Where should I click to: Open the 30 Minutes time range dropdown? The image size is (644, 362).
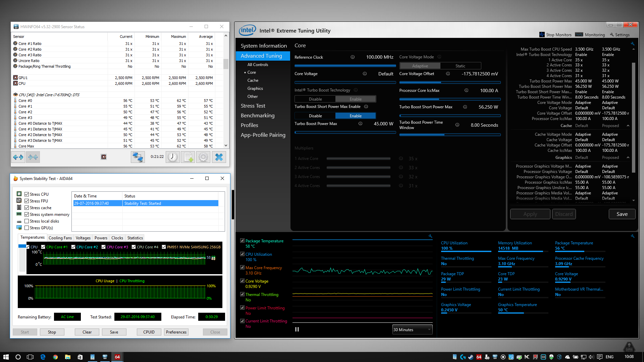coord(412,329)
